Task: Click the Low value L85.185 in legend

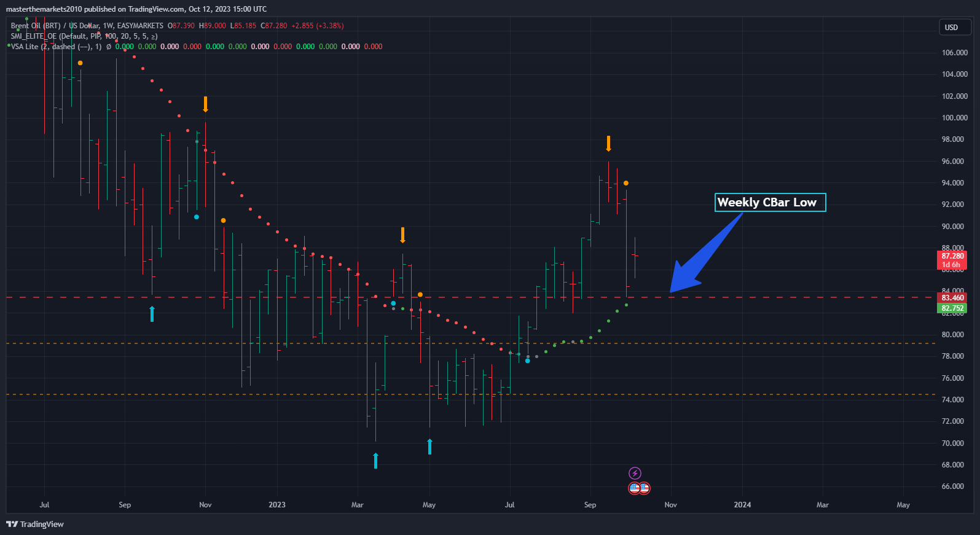Action: coord(243,26)
